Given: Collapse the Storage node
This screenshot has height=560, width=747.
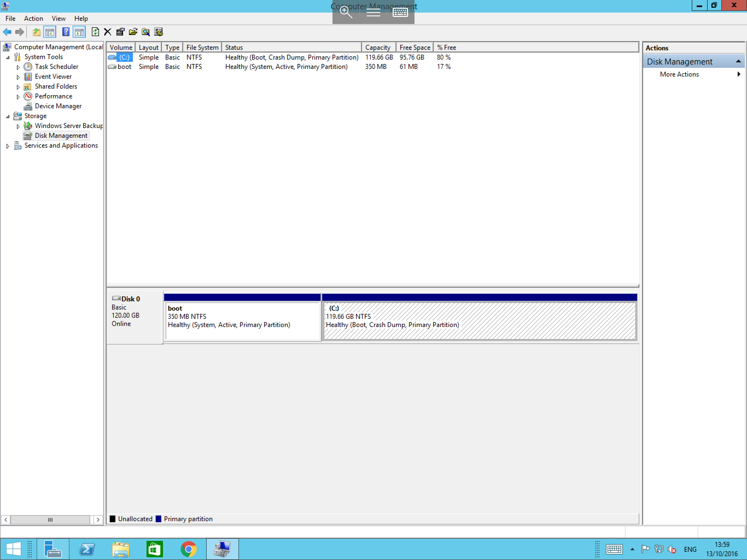Looking at the screenshot, I should coord(7,116).
